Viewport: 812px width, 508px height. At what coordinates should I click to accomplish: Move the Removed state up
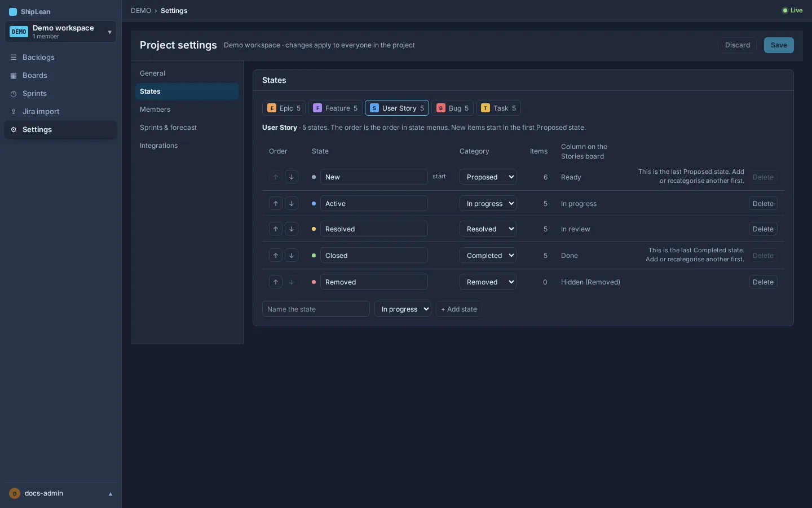point(276,282)
